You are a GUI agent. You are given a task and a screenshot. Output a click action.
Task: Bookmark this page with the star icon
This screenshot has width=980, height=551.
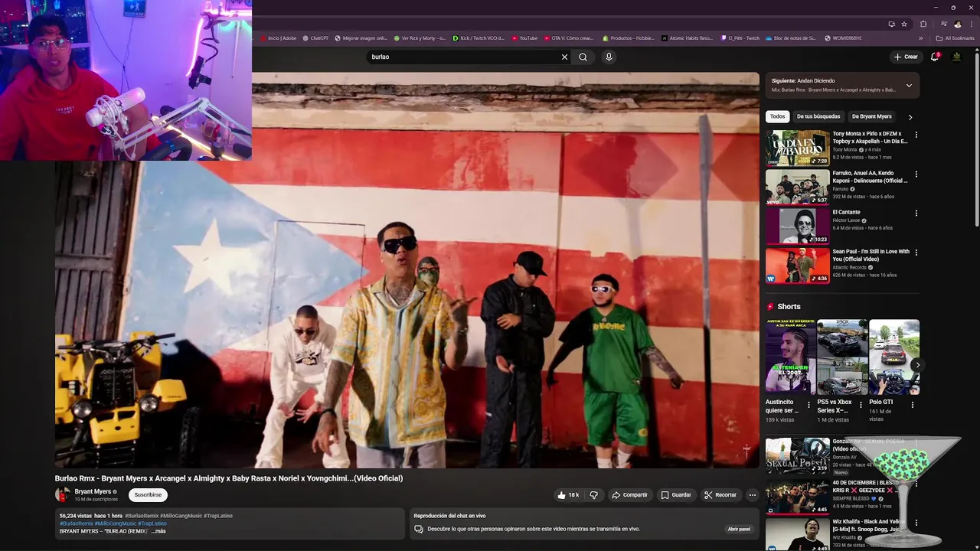904,24
